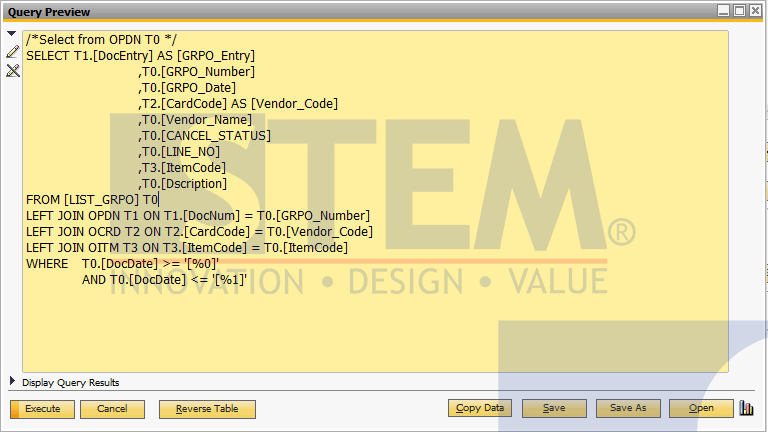Click the ',T0.[CANCEL_STATUS]' line
The width and height of the screenshot is (768, 432).
(x=204, y=136)
